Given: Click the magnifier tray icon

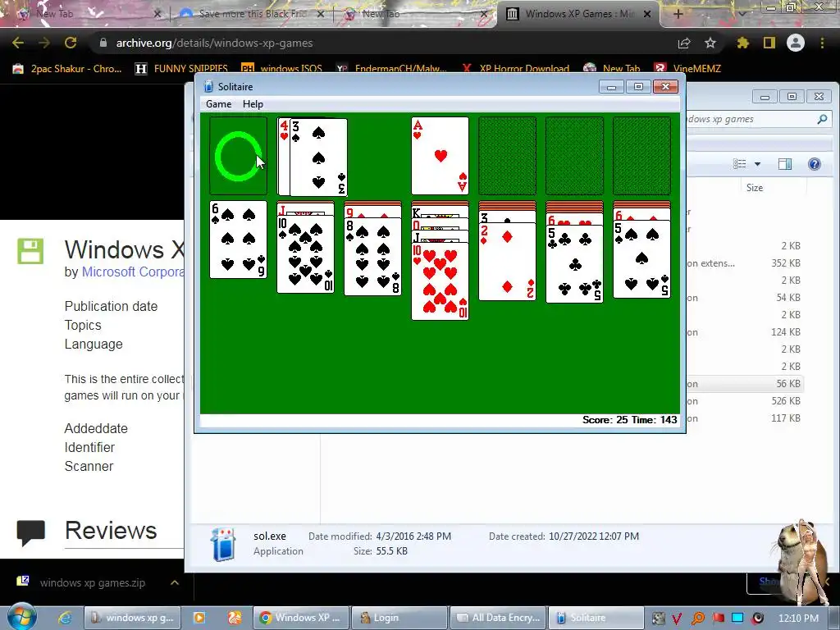Looking at the screenshot, I should click(x=698, y=619).
